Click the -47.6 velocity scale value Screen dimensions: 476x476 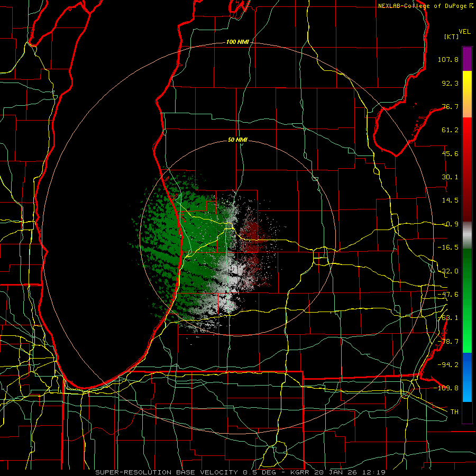(x=448, y=295)
